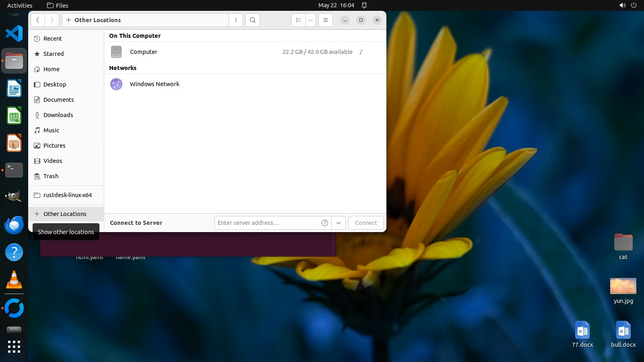Go back with the left arrow button
The width and height of the screenshot is (644, 362).
pos(38,20)
